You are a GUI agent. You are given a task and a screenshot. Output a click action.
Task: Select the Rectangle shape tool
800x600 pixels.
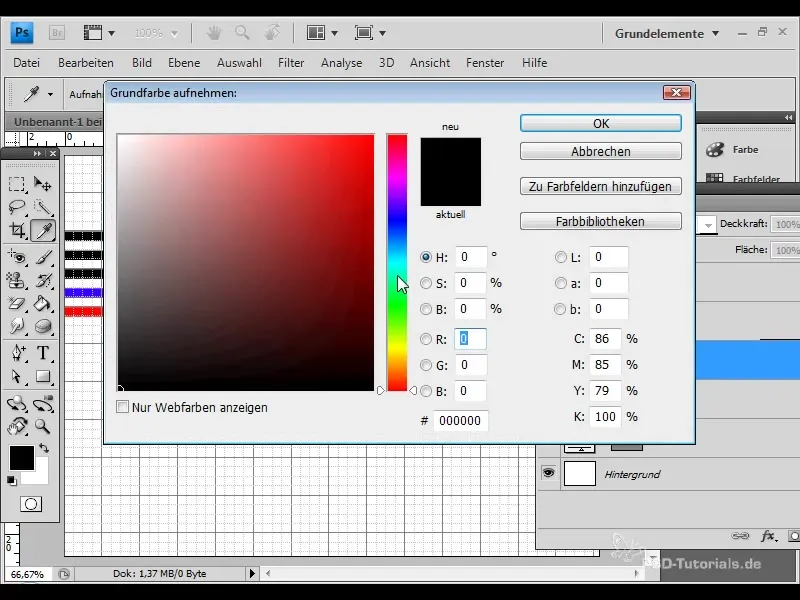coord(42,377)
